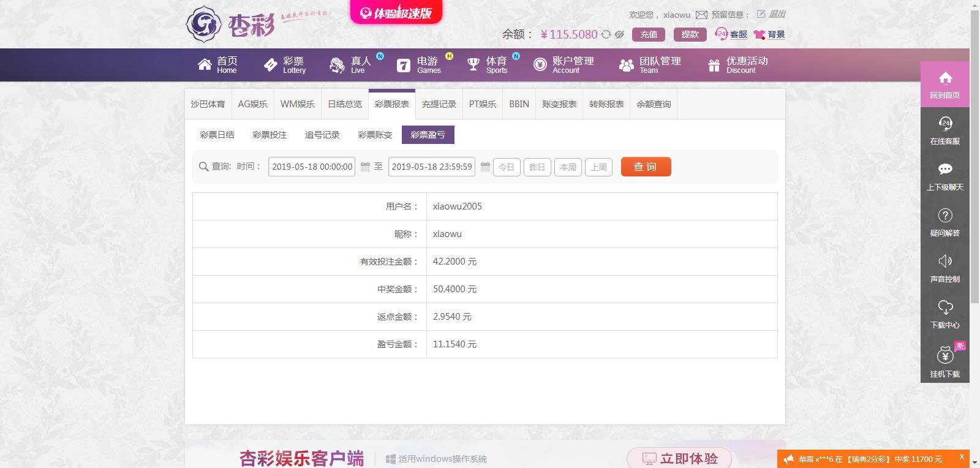Screen dimensions: 980x468
Task: Refresh the balance with the circular arrows icon
Action: pos(606,34)
